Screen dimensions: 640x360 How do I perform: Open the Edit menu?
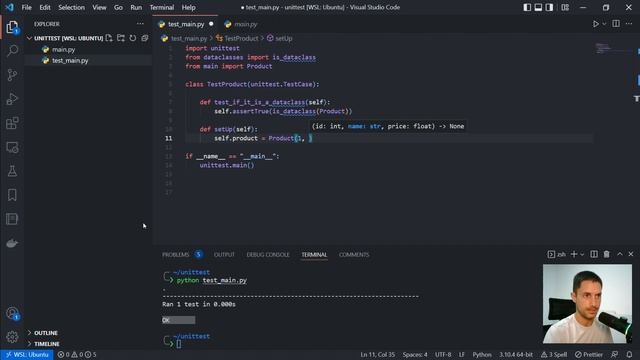click(45, 7)
